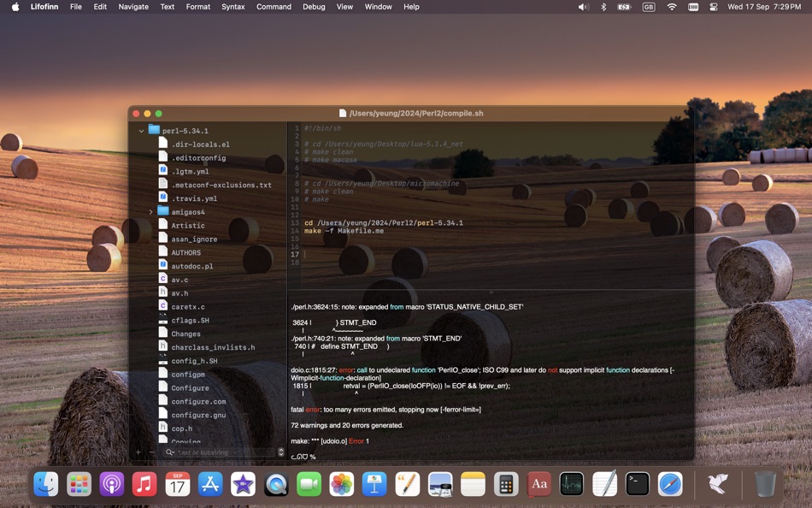Click the autodoc.pl file icon
Viewport: 812px width, 508px height.
[x=162, y=265]
